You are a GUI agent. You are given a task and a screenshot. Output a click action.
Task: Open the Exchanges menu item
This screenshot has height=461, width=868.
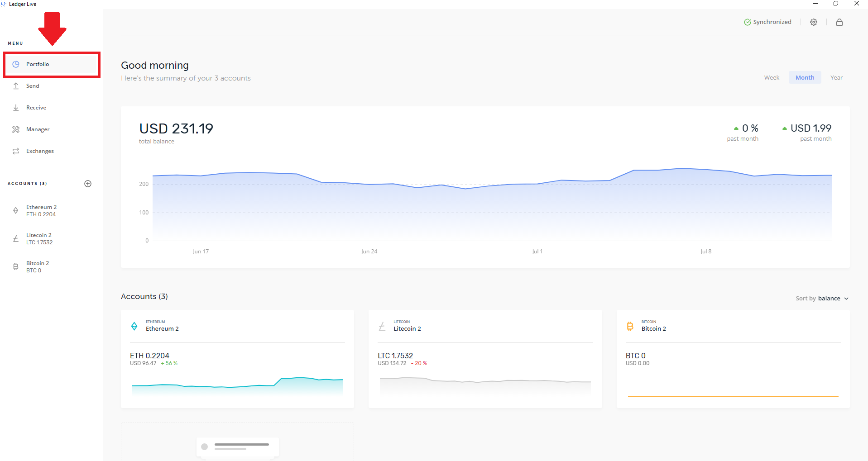[x=52, y=151]
